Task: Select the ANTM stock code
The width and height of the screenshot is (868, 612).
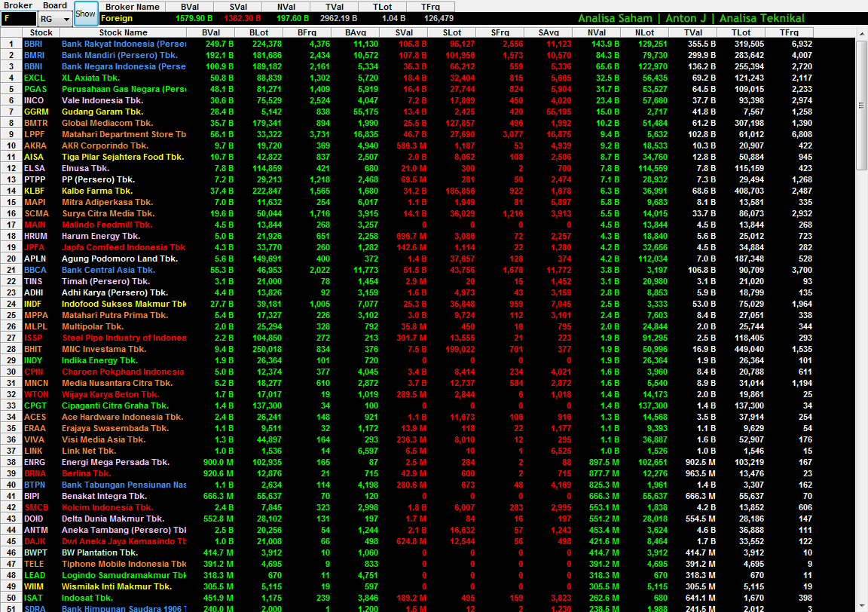Action: pos(36,530)
